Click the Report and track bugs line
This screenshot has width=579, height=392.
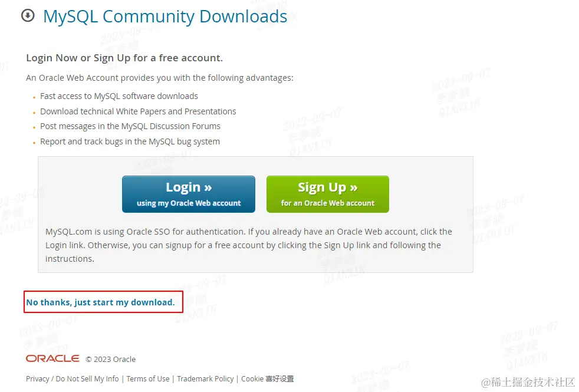click(130, 141)
